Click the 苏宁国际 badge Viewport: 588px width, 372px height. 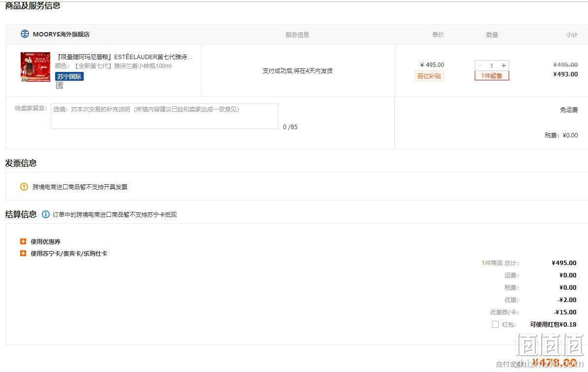[x=69, y=76]
